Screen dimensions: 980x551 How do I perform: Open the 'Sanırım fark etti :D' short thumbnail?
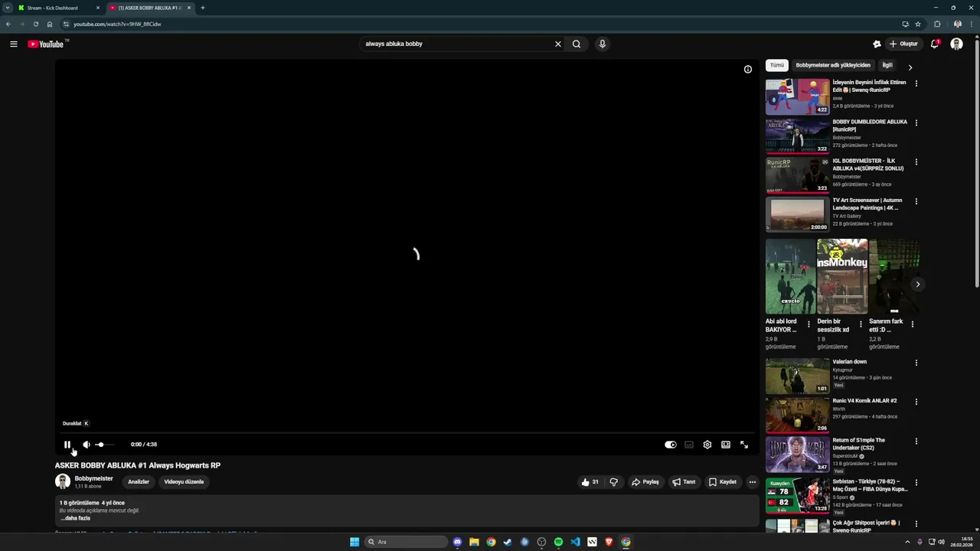coord(894,276)
